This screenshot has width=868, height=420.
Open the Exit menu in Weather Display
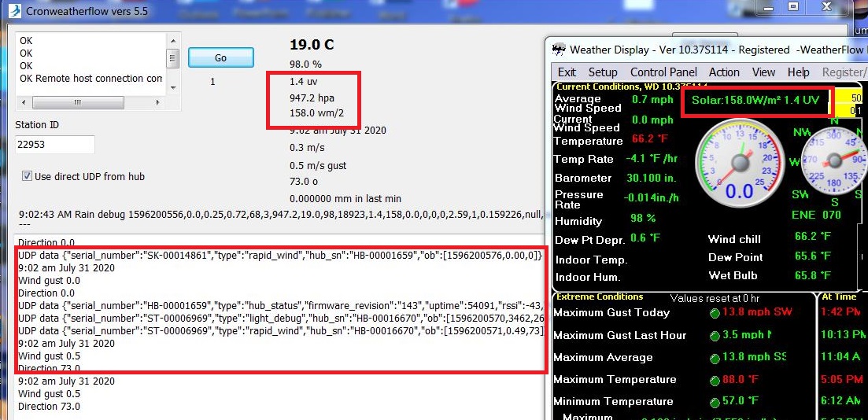[567, 72]
